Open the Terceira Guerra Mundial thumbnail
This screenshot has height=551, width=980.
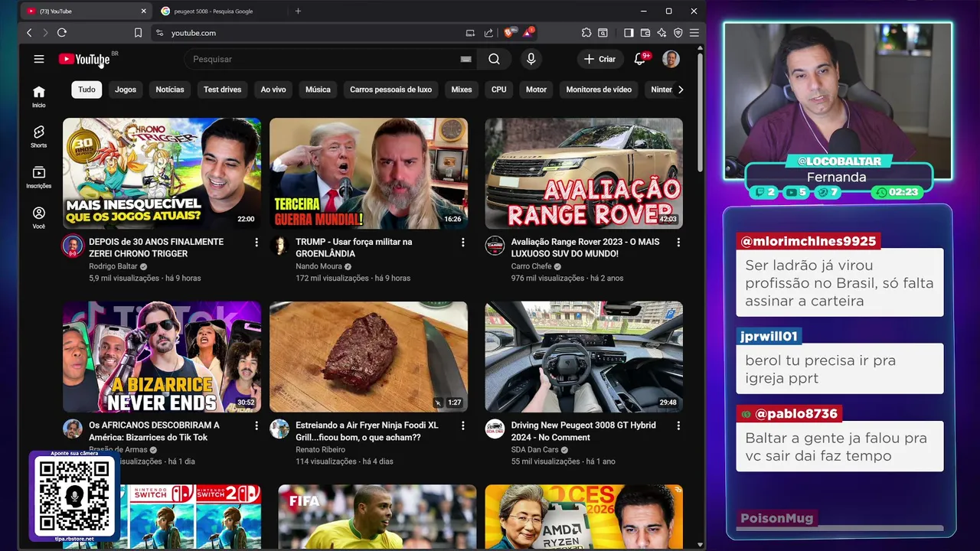pyautogui.click(x=368, y=173)
